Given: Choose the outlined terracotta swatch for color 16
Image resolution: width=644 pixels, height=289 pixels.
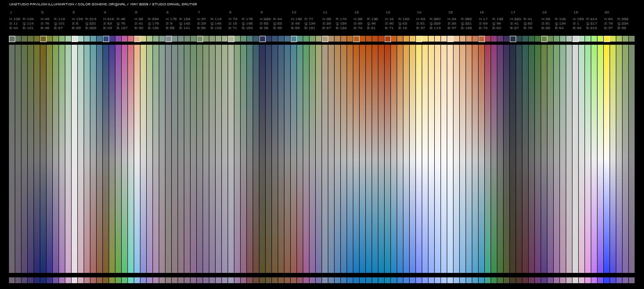Looking at the screenshot, I should click(x=482, y=39).
